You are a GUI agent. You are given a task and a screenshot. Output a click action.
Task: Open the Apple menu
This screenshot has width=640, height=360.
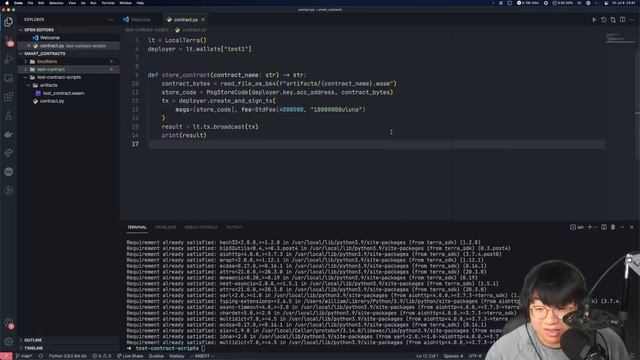[7, 3]
